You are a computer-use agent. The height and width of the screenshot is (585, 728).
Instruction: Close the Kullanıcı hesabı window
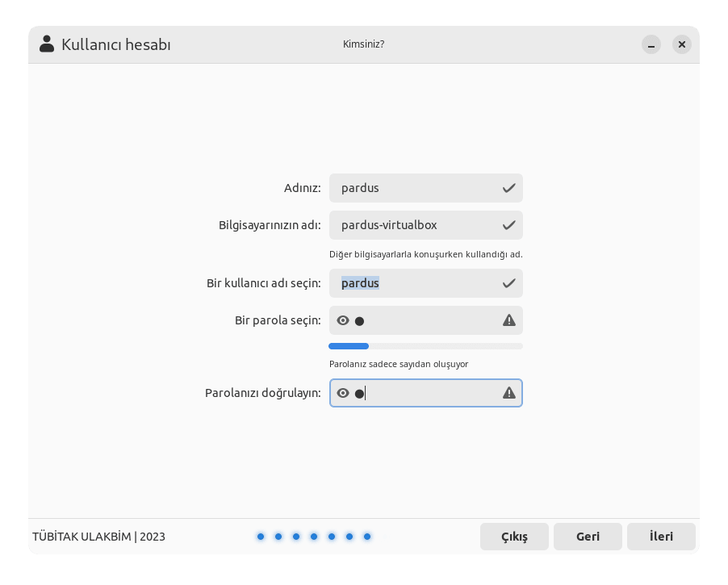coord(682,44)
